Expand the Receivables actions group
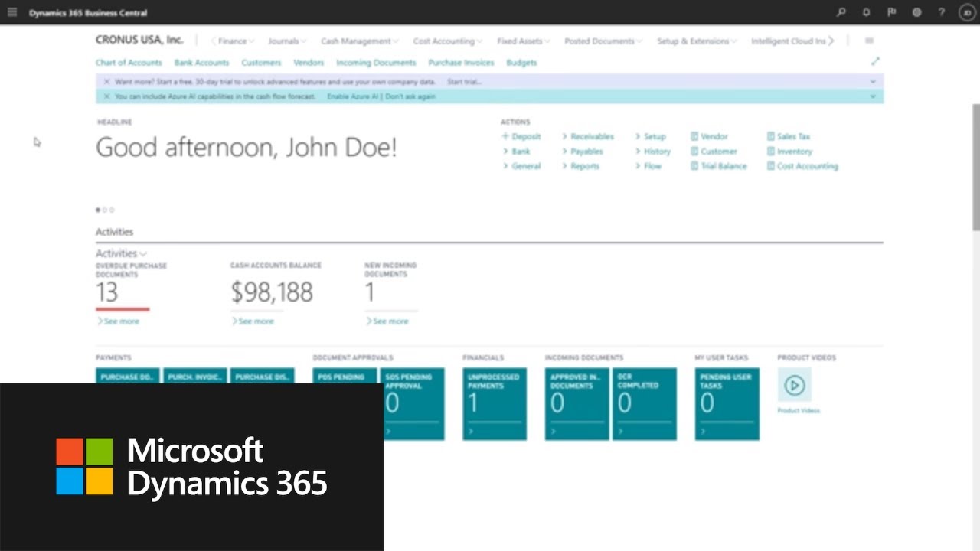The height and width of the screenshot is (551, 980). tap(588, 136)
